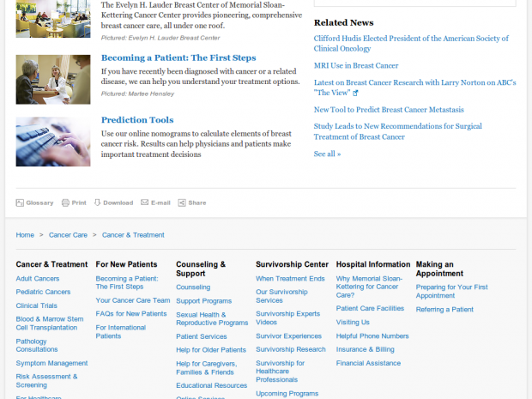
Task: Open Clinical Trials footer link
Action: click(37, 305)
